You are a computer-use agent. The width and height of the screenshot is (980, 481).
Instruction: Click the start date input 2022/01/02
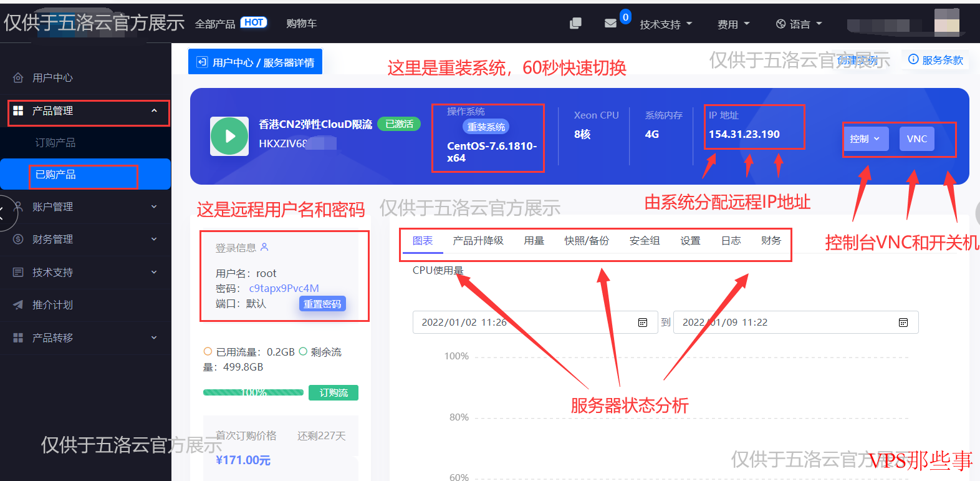point(535,323)
